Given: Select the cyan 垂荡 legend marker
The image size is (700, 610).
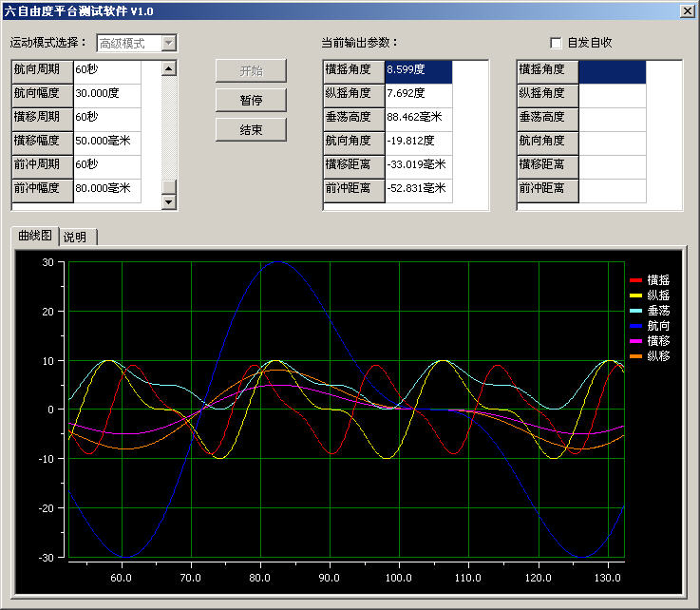Looking at the screenshot, I should coord(635,311).
